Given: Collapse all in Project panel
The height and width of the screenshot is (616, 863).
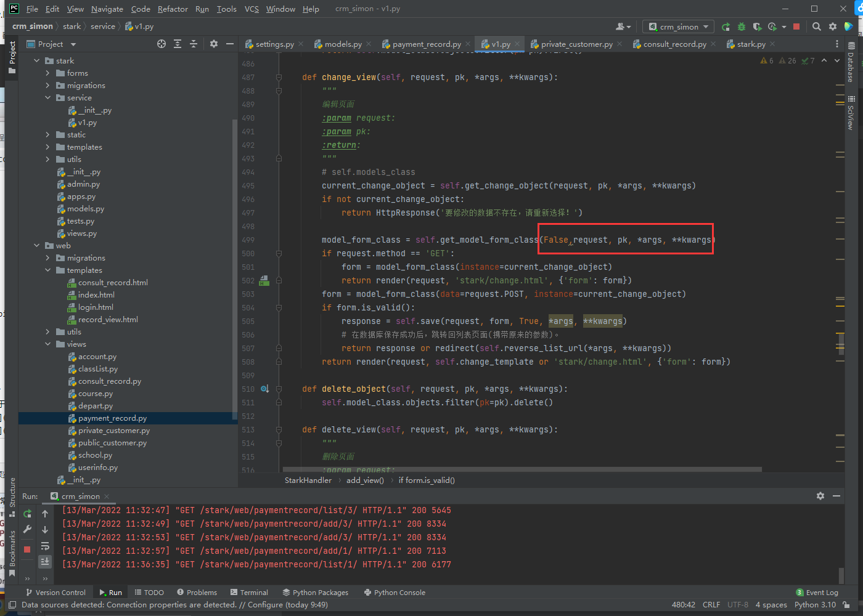Looking at the screenshot, I should pyautogui.click(x=194, y=44).
